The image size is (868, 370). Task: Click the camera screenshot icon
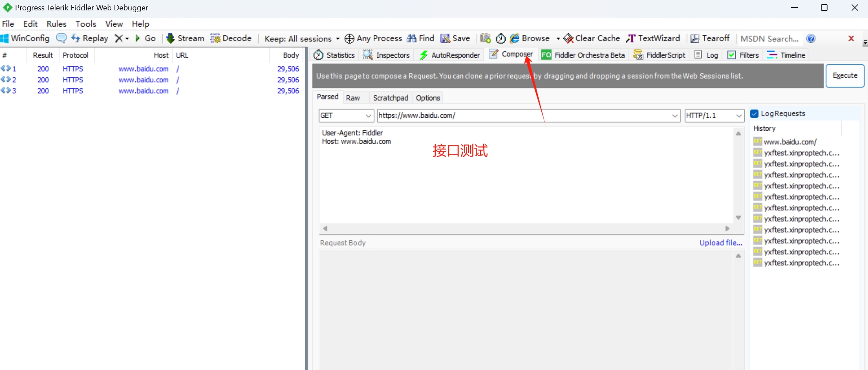(486, 38)
